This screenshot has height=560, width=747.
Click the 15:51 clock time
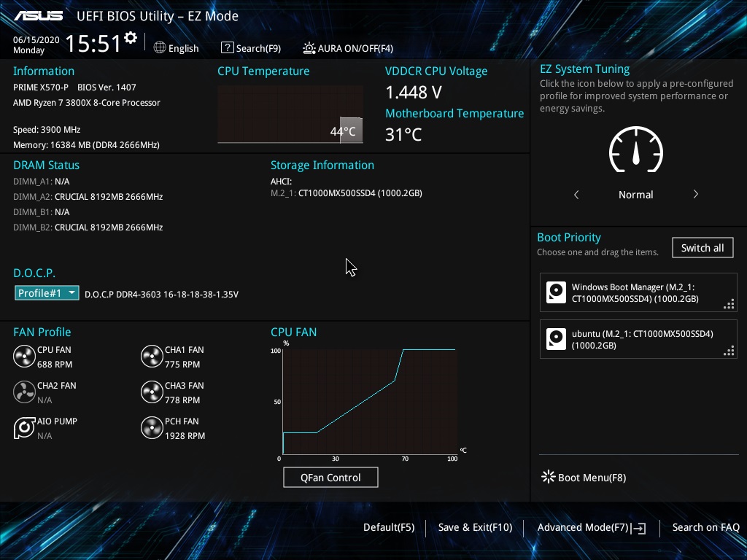click(x=93, y=43)
